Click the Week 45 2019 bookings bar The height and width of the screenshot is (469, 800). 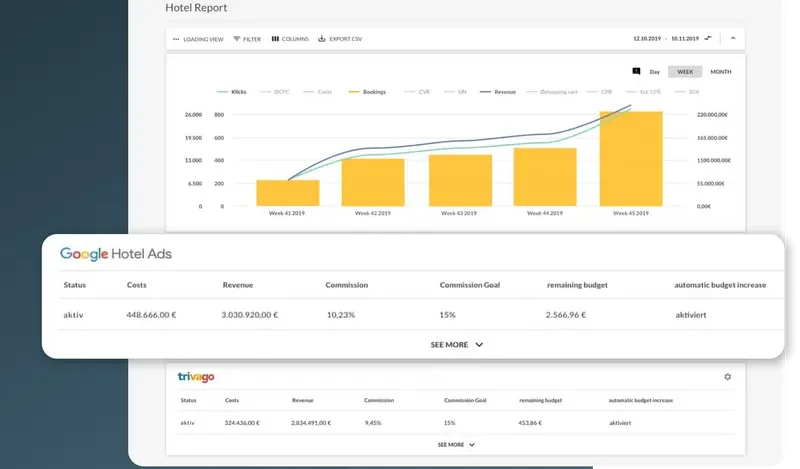[631, 159]
